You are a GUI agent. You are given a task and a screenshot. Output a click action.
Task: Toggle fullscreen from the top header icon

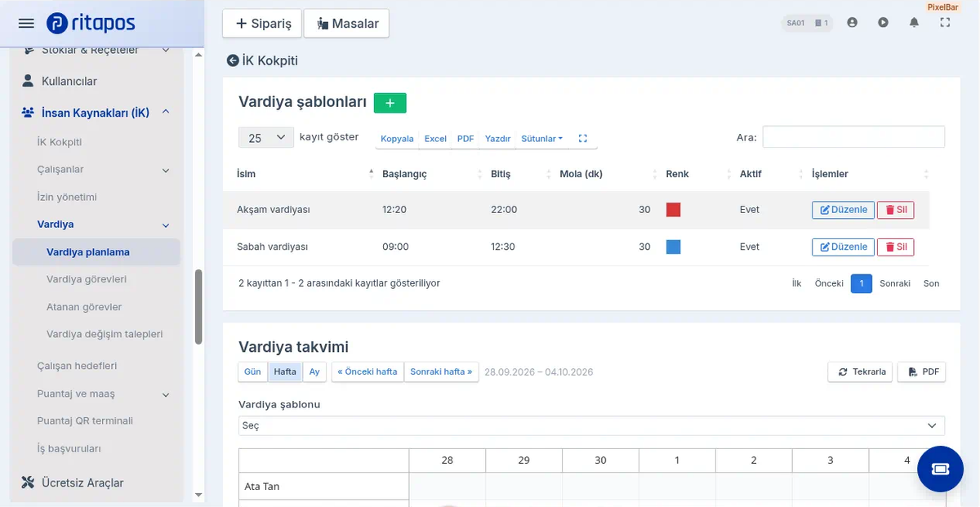(x=945, y=23)
